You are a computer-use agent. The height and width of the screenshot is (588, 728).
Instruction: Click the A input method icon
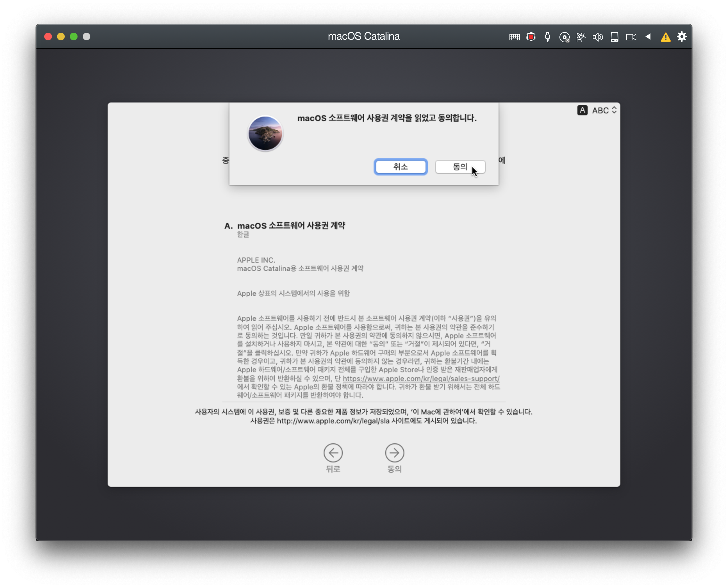click(582, 110)
